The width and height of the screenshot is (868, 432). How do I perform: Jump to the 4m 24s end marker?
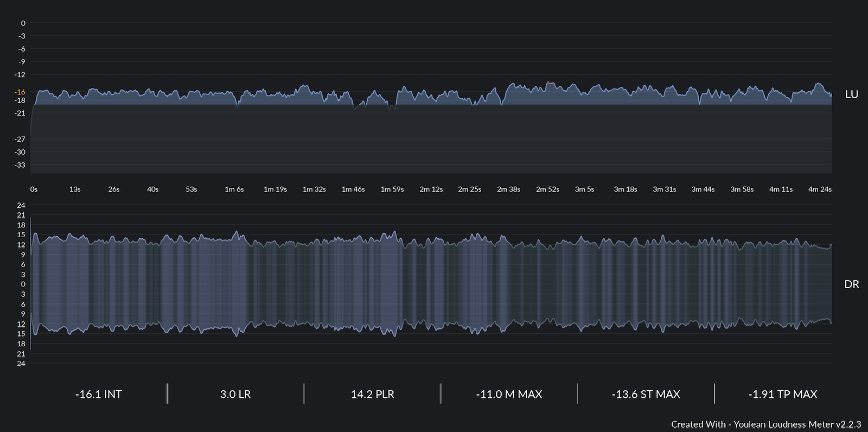(819, 189)
